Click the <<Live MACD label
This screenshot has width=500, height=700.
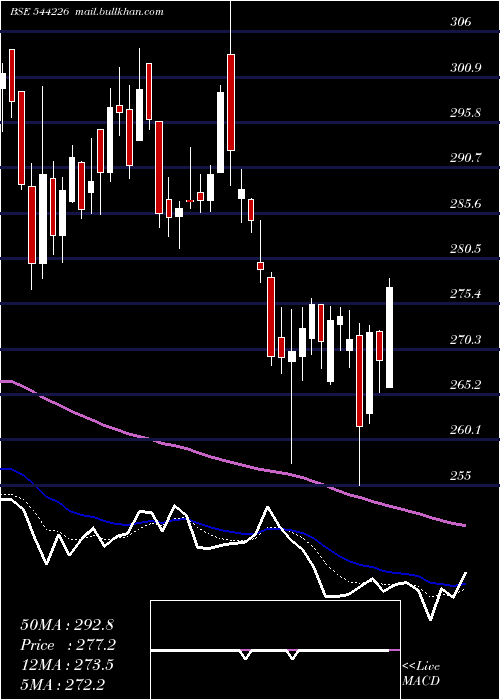pyautogui.click(x=421, y=674)
